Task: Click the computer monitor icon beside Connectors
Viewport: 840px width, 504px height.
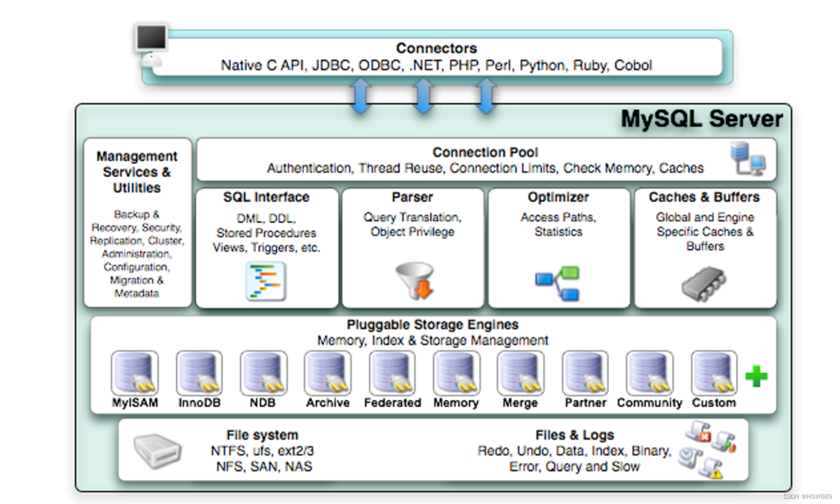Action: click(x=151, y=45)
